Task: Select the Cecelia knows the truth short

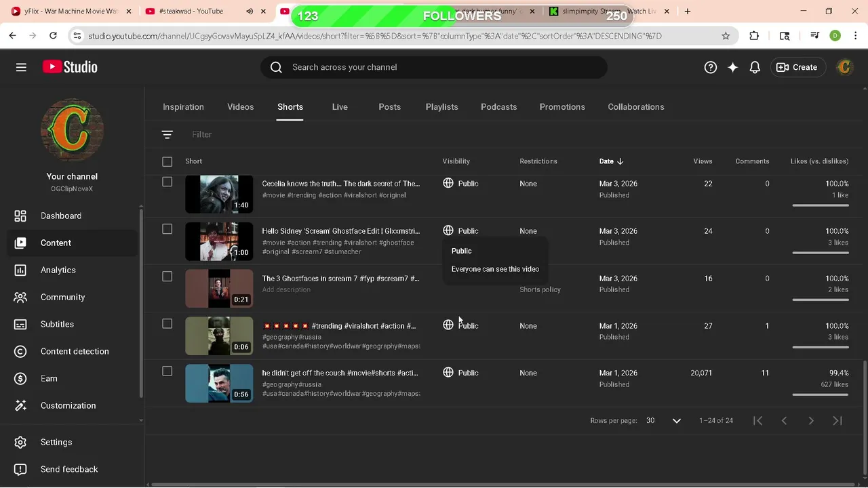Action: pos(167,182)
